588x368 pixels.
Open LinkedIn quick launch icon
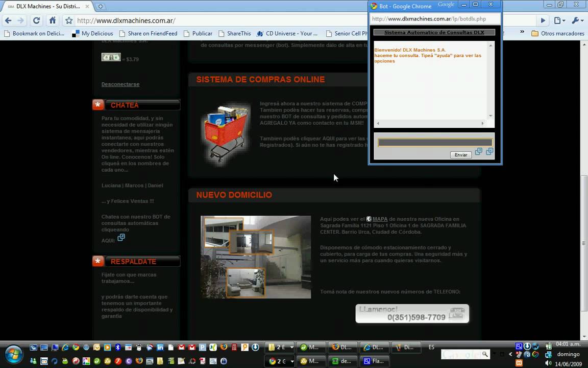(160, 348)
